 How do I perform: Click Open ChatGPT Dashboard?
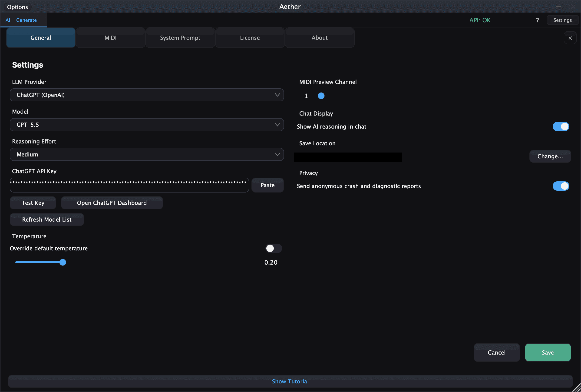click(112, 203)
